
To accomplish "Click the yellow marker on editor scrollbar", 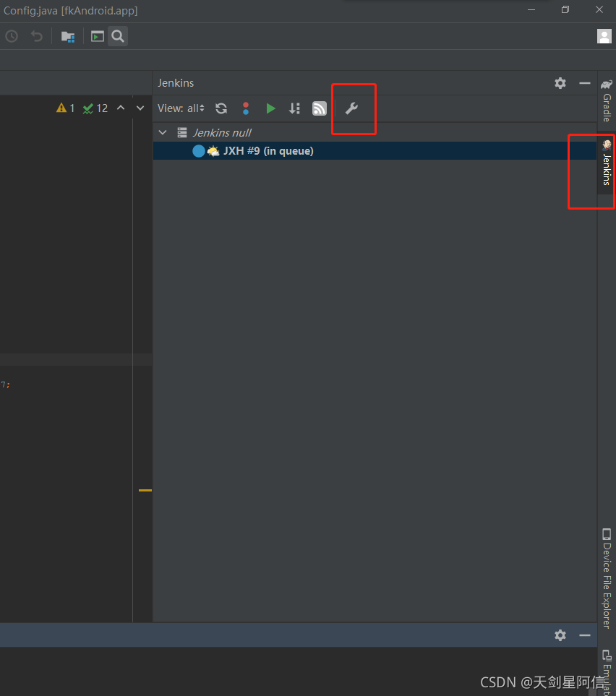I will click(x=144, y=490).
